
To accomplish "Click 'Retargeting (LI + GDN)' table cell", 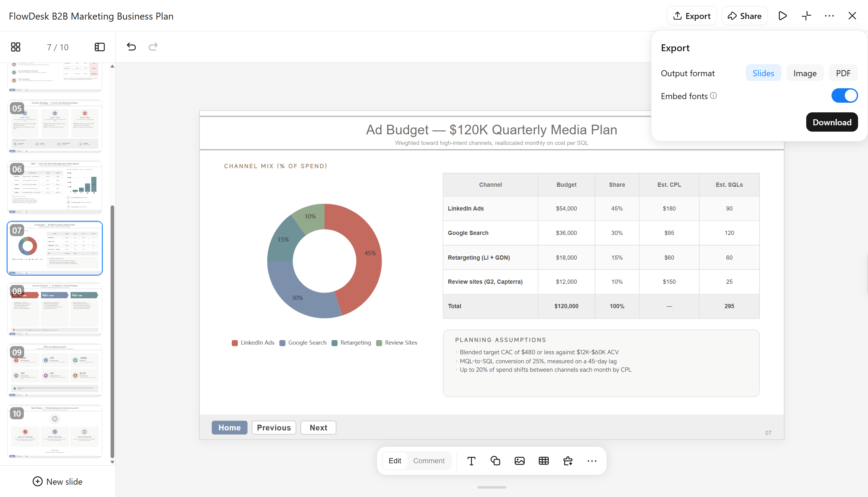I will coord(490,257).
